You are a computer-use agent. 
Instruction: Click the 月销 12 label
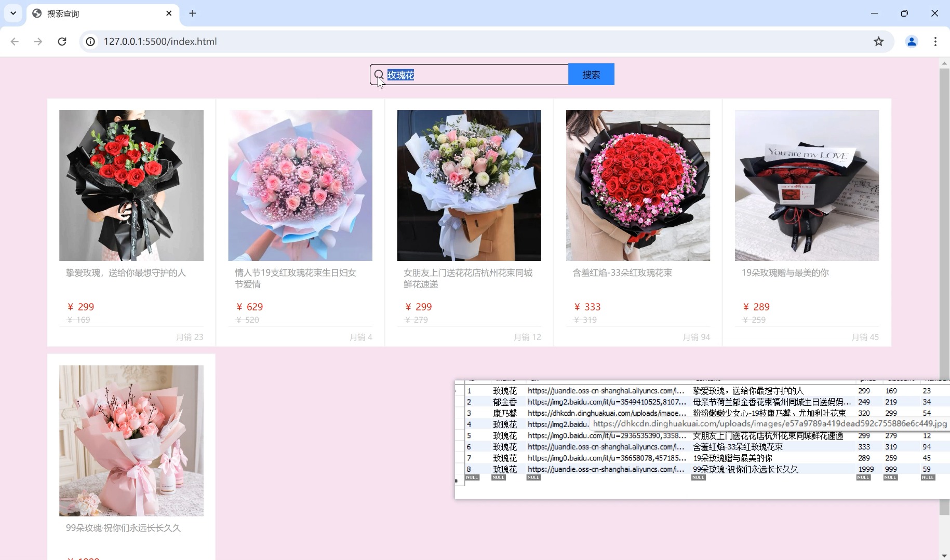click(x=527, y=337)
